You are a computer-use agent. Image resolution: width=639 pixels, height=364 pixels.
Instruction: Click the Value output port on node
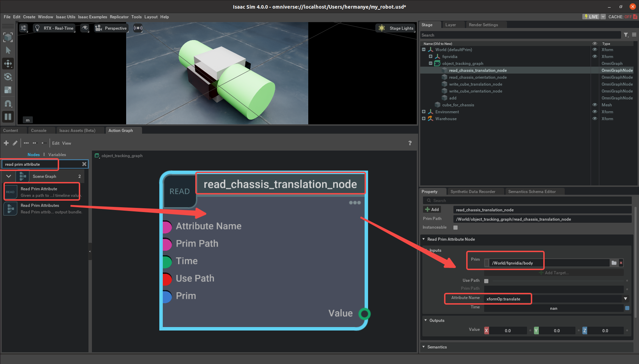tap(364, 314)
